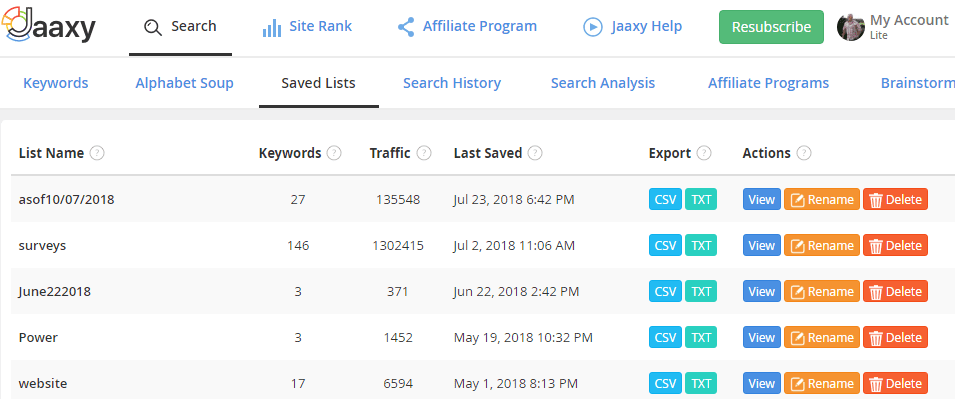Show help for Last Saved column
The width and height of the screenshot is (955, 399).
(535, 153)
